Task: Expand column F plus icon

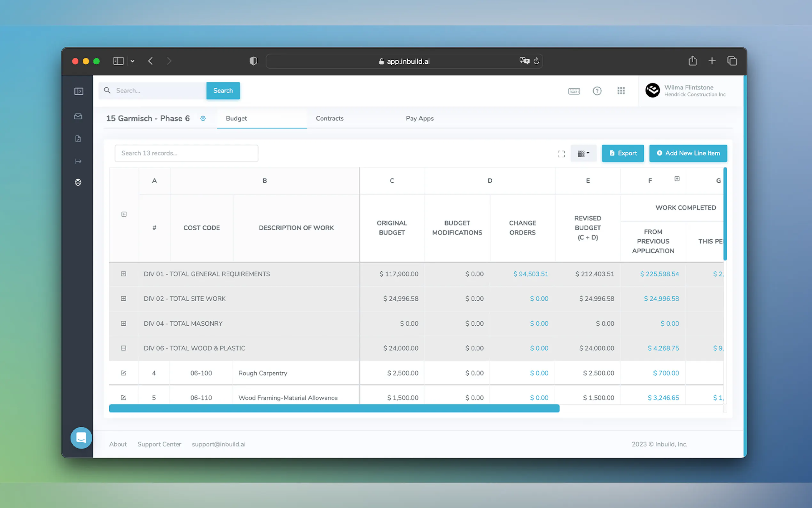Action: 677,179
